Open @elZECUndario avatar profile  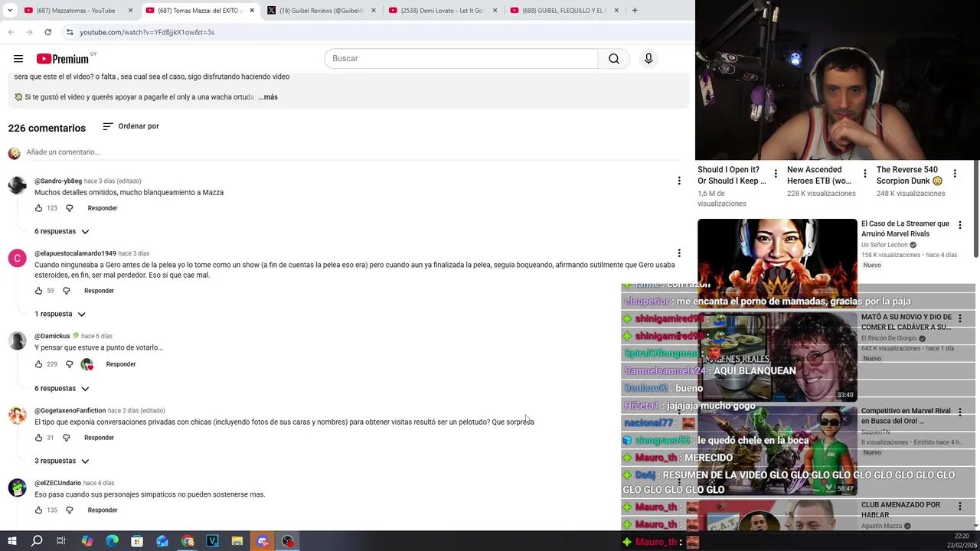tap(17, 487)
